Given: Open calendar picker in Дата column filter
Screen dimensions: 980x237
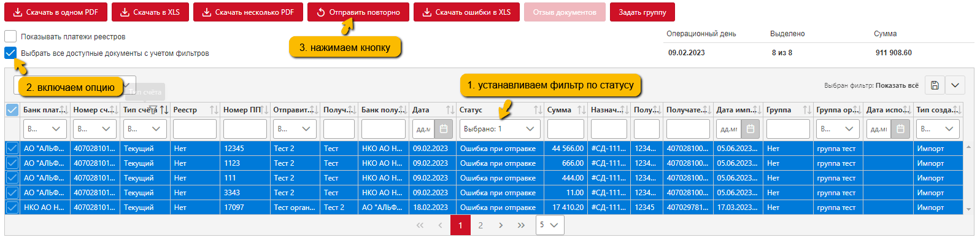Looking at the screenshot, I should point(443,129).
